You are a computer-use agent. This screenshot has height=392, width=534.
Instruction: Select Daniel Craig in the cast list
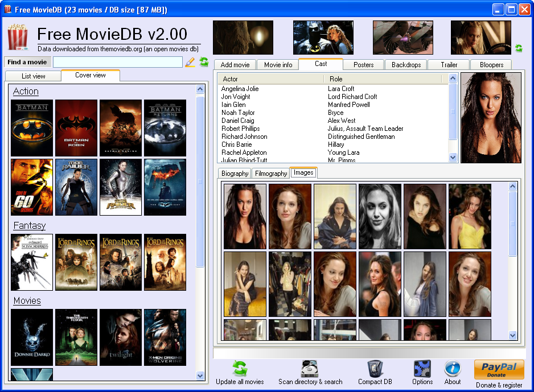tap(238, 121)
